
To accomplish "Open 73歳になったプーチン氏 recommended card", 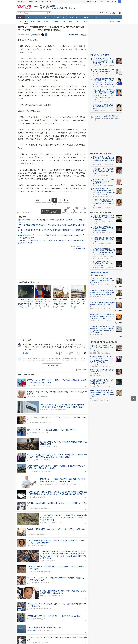I will [61, 298].
